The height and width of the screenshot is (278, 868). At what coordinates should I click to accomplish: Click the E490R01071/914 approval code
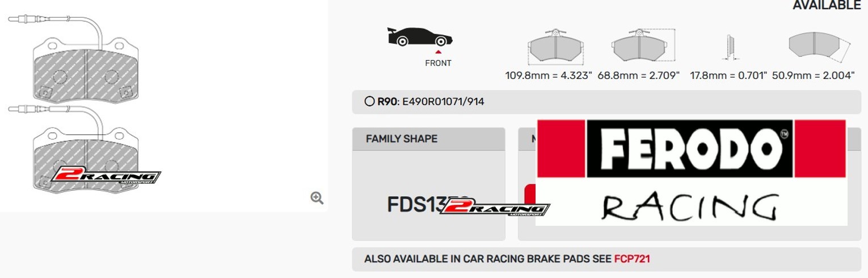tap(443, 102)
